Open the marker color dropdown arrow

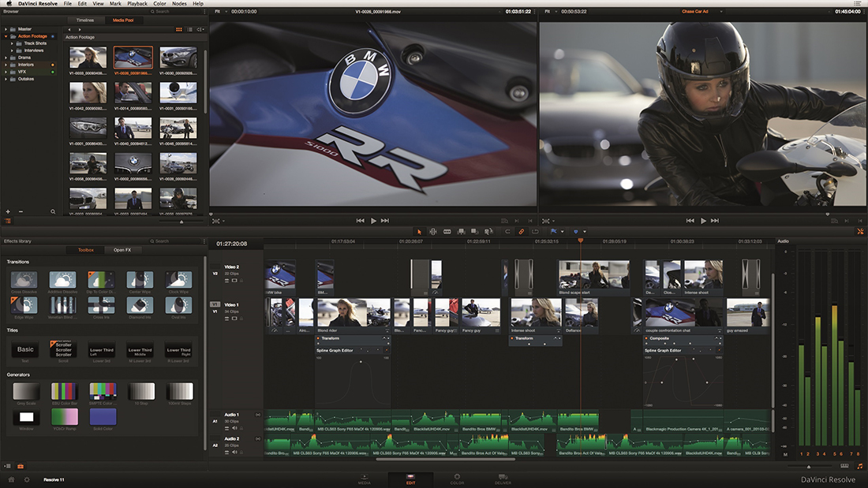coord(585,232)
